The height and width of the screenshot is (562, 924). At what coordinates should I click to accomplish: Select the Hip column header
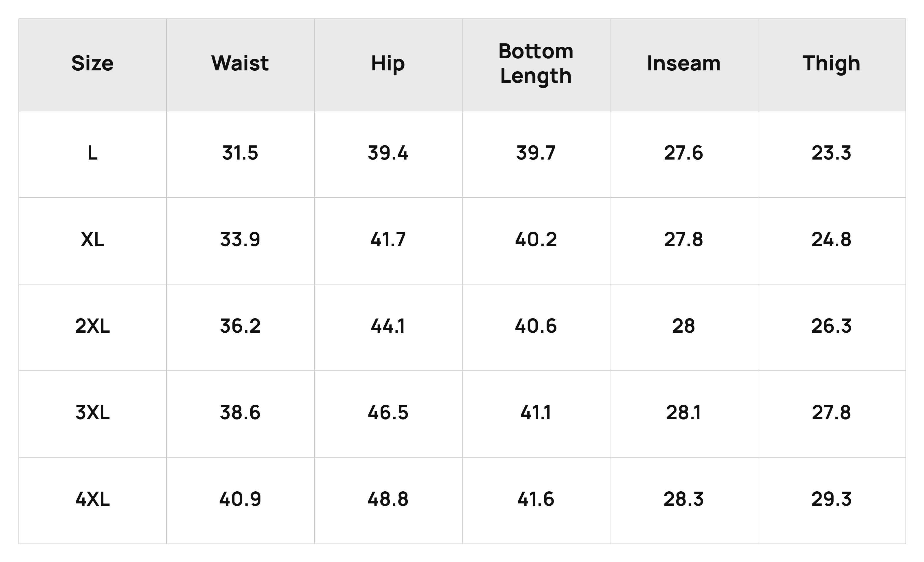[x=388, y=64]
